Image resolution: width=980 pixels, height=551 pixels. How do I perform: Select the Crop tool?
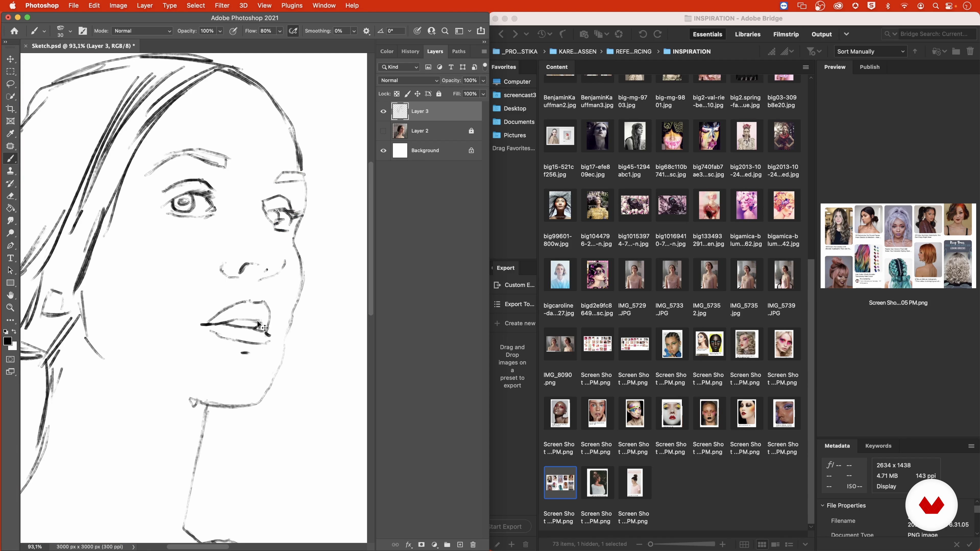10,109
